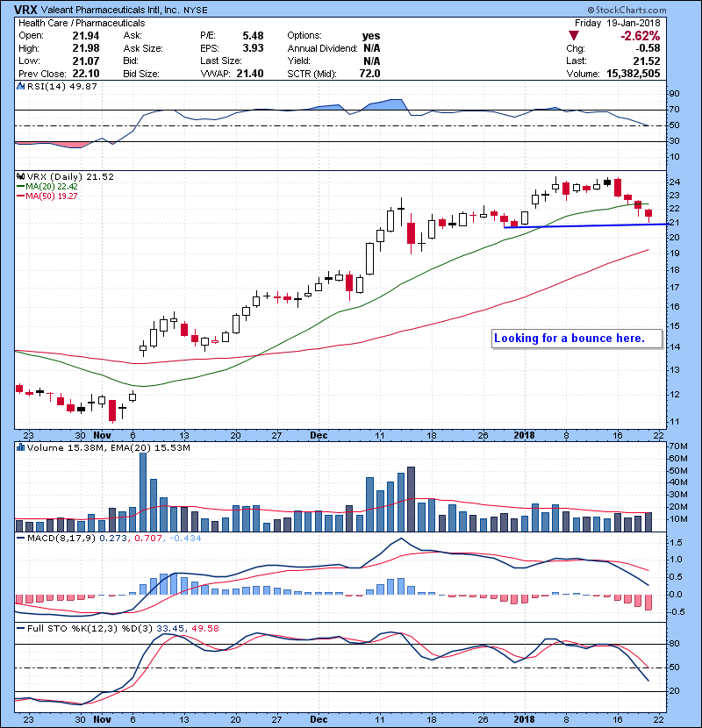Click the RSI(14) 49.87 label
Viewport: 702px width, 728px height.
[62, 86]
